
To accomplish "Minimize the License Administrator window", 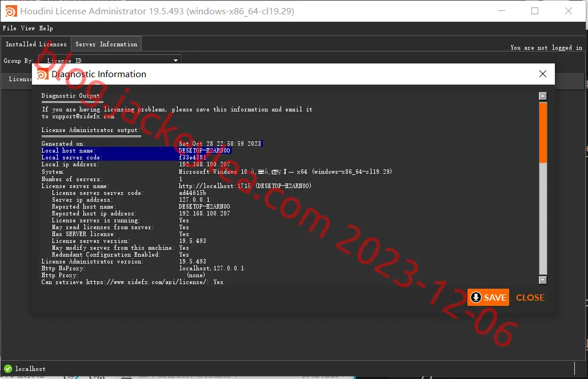I will (x=501, y=11).
